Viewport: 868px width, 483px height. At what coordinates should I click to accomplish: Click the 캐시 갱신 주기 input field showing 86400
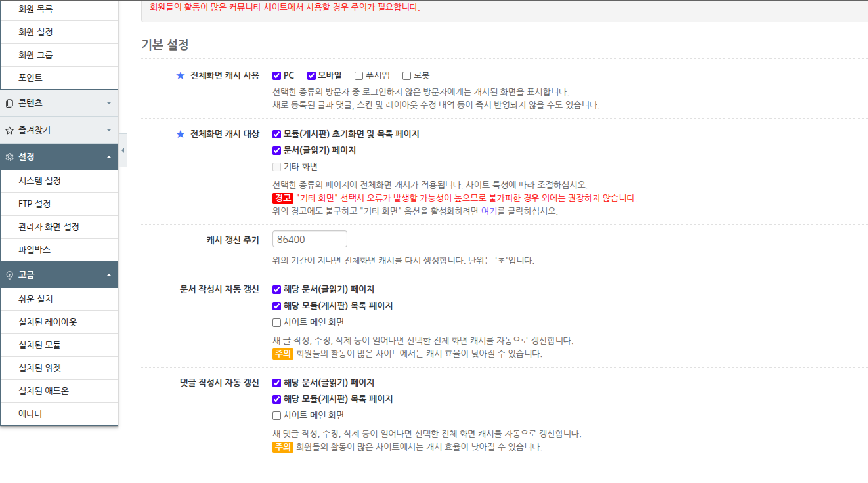pos(309,238)
